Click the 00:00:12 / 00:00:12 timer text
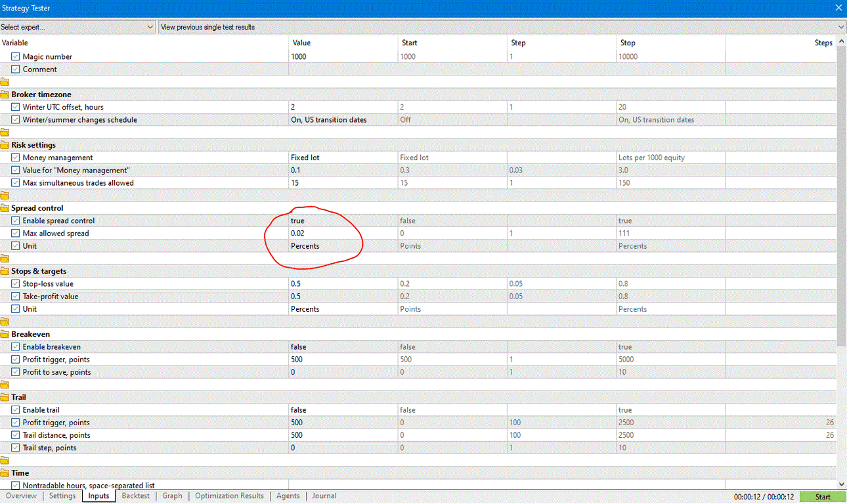847x504 pixels. click(764, 497)
